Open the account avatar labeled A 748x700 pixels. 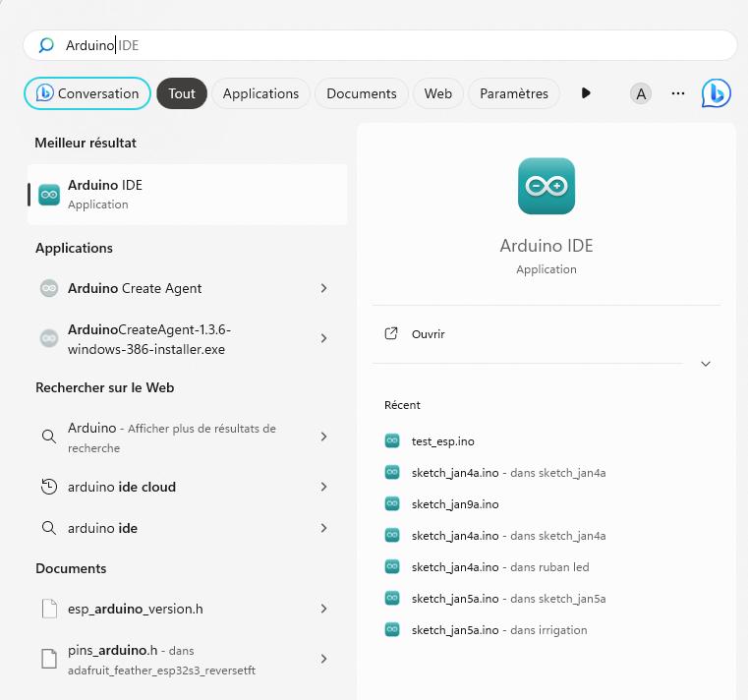click(641, 93)
